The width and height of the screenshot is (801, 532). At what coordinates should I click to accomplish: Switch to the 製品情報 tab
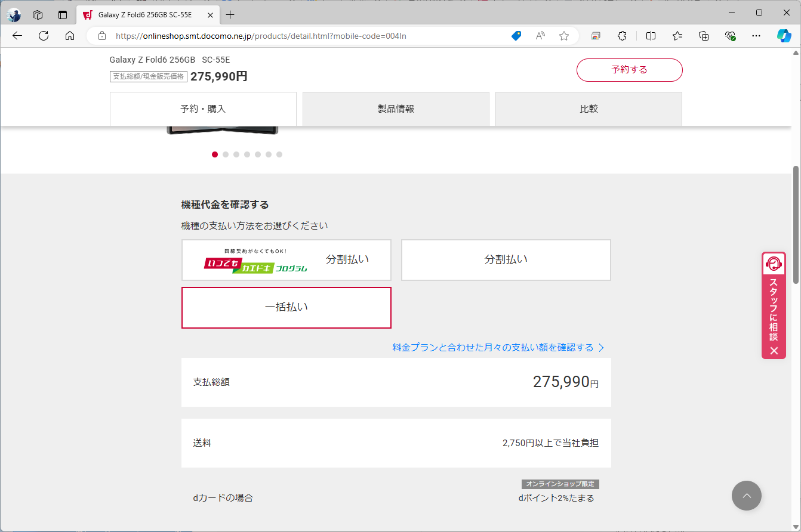(x=396, y=109)
